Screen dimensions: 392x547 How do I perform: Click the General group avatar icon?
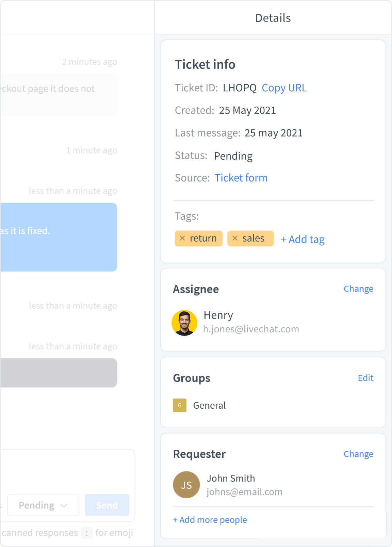[x=179, y=405]
